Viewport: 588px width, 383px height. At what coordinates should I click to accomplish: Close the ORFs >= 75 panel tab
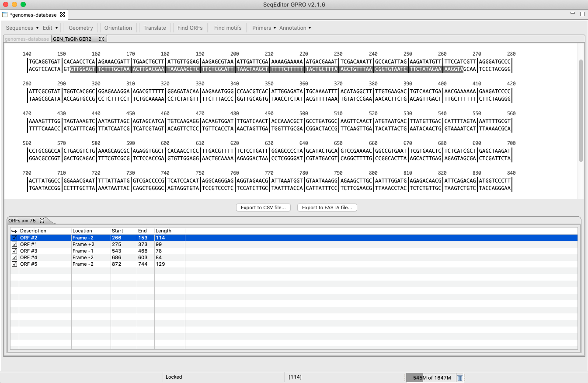click(42, 221)
